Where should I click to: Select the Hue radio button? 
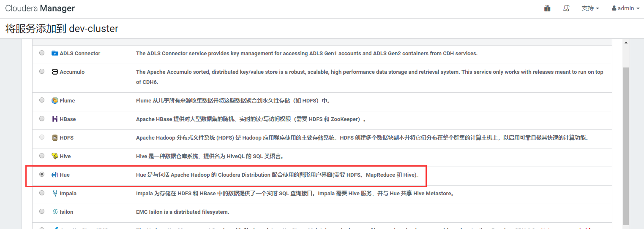[42, 175]
